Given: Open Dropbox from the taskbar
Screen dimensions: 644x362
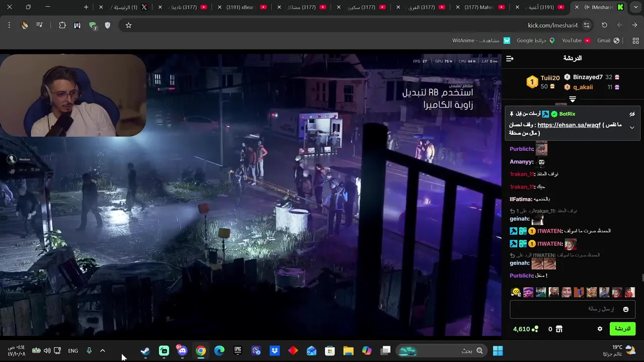Looking at the screenshot, I should pos(275,351).
